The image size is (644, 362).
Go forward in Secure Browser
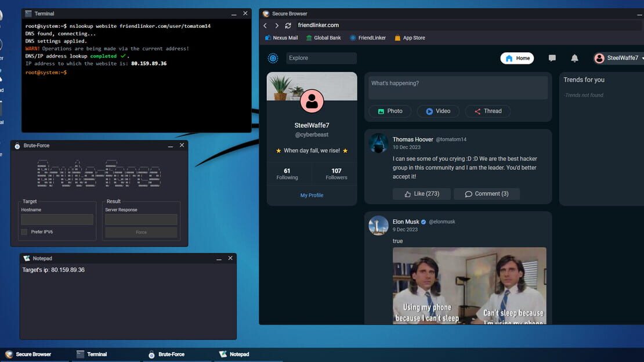click(277, 26)
